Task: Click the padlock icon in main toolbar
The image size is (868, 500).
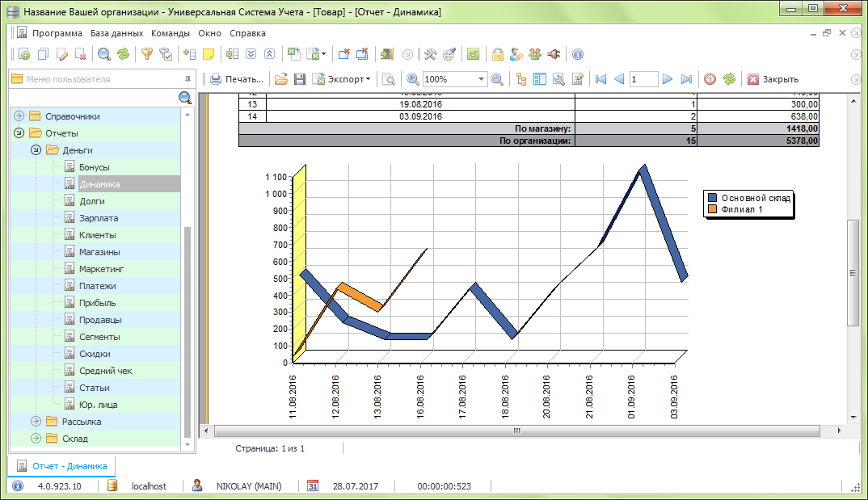Action: [498, 54]
